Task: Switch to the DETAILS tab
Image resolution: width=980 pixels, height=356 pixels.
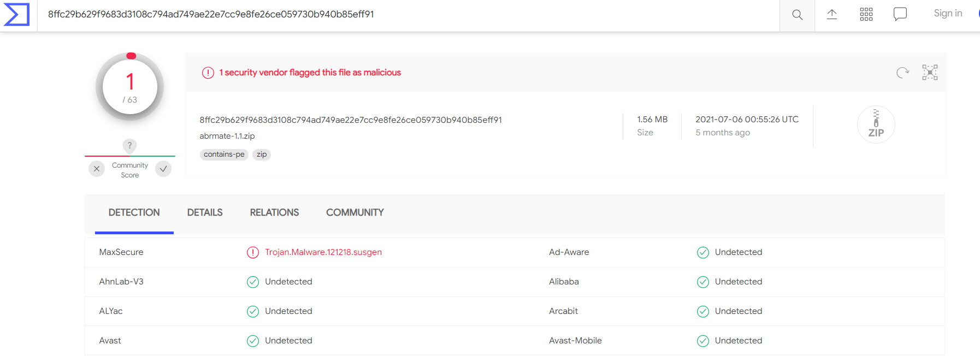Action: pyautogui.click(x=205, y=212)
